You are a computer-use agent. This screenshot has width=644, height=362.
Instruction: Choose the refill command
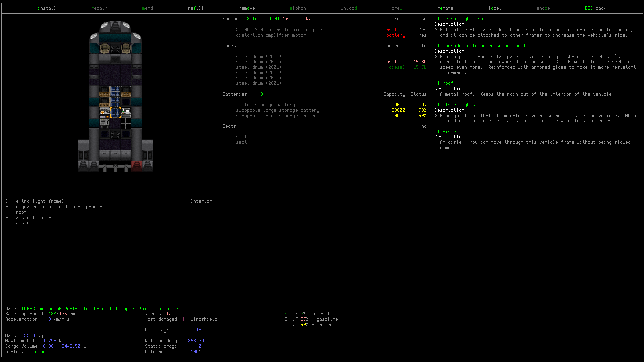(196, 8)
